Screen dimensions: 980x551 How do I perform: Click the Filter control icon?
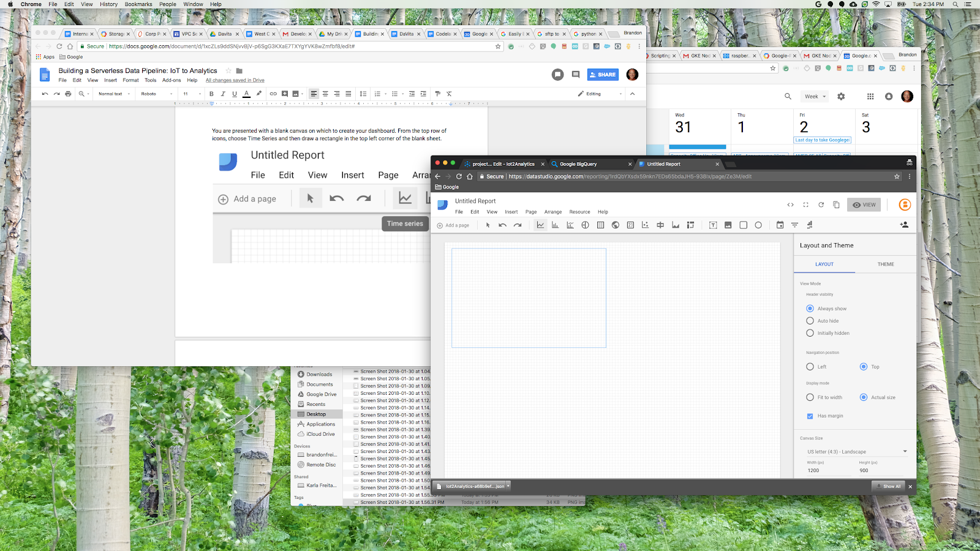coord(794,225)
